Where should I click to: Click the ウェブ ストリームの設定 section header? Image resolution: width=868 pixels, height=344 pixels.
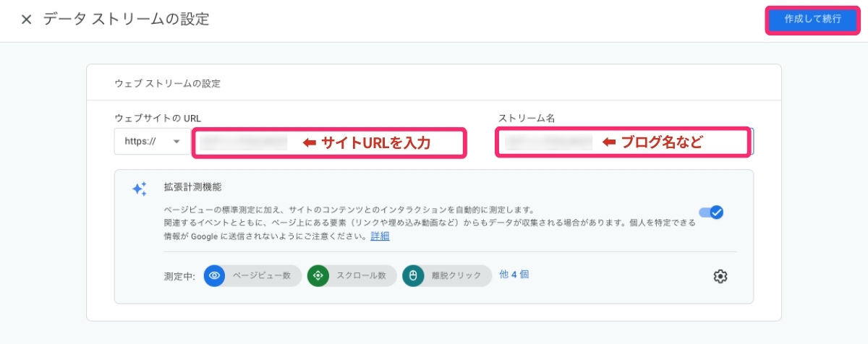(x=167, y=83)
